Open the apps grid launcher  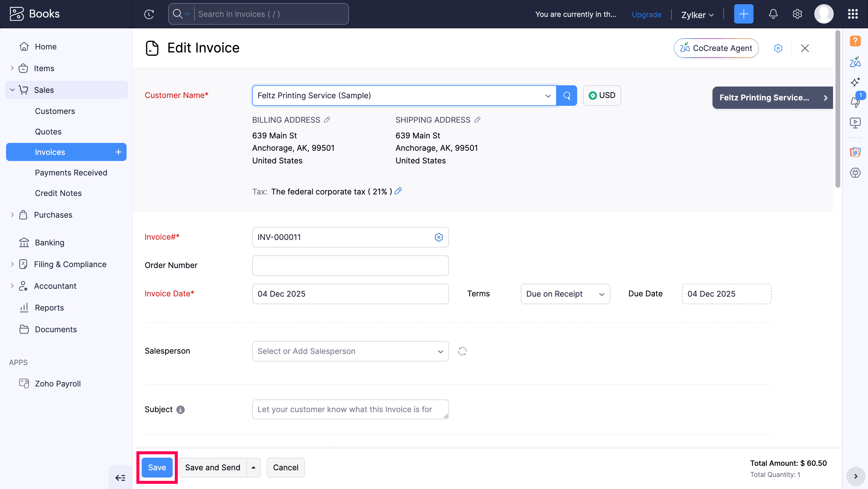(853, 14)
